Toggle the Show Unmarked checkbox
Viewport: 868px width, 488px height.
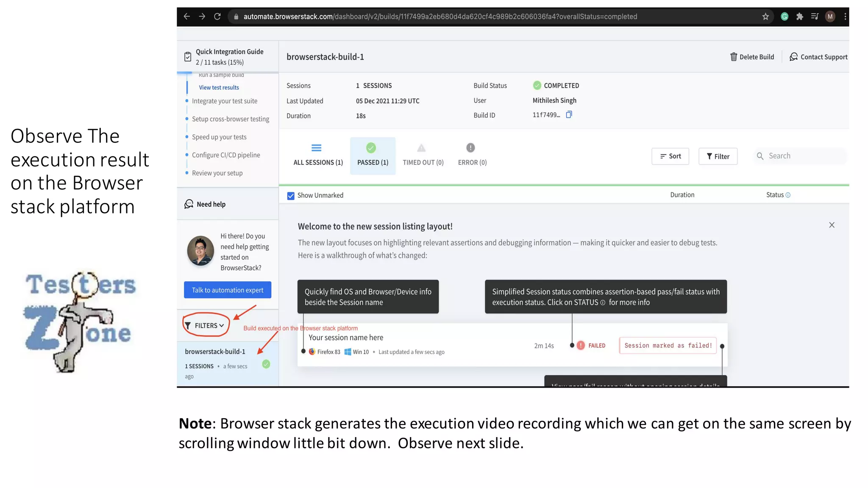(x=291, y=196)
